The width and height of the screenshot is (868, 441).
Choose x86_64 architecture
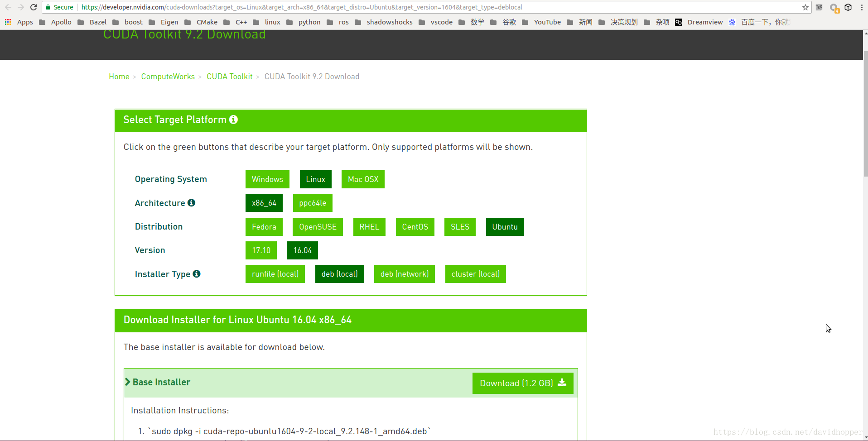click(x=264, y=203)
